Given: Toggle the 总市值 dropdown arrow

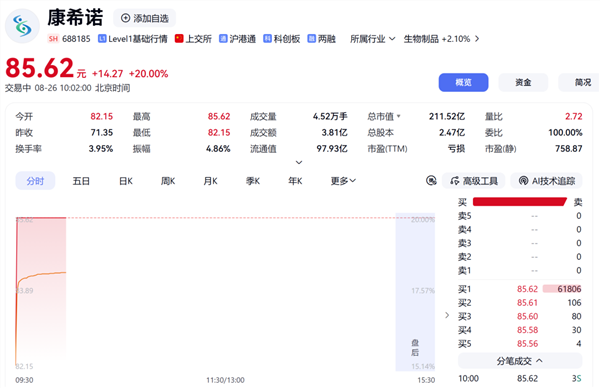Looking at the screenshot, I should [398, 116].
